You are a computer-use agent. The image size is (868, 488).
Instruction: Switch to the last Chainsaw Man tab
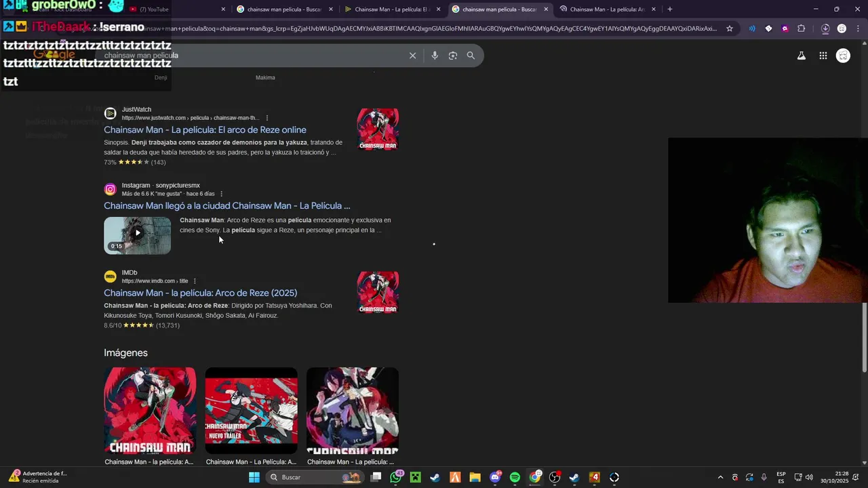pyautogui.click(x=607, y=9)
